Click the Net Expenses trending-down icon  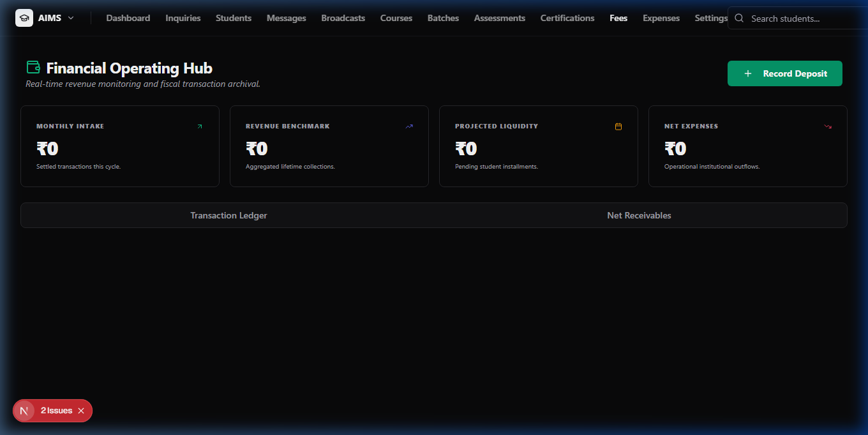(828, 126)
